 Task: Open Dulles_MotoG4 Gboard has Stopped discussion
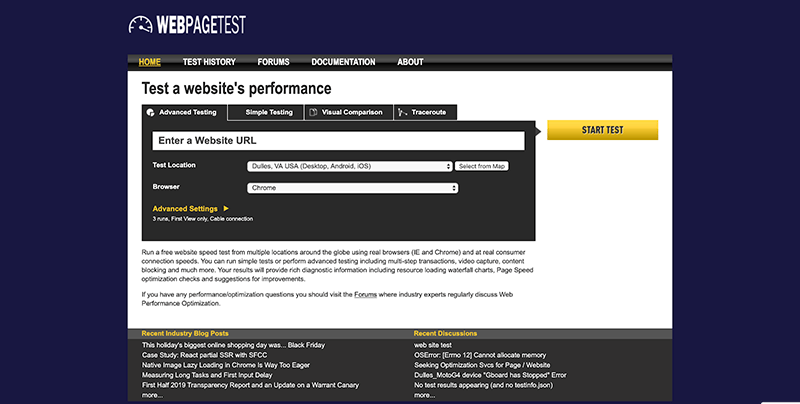pyautogui.click(x=490, y=375)
